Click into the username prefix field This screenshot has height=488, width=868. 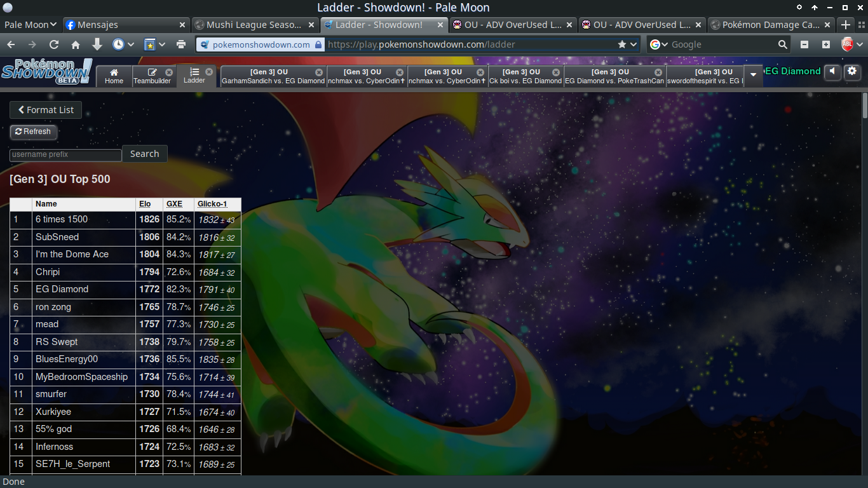coord(65,154)
